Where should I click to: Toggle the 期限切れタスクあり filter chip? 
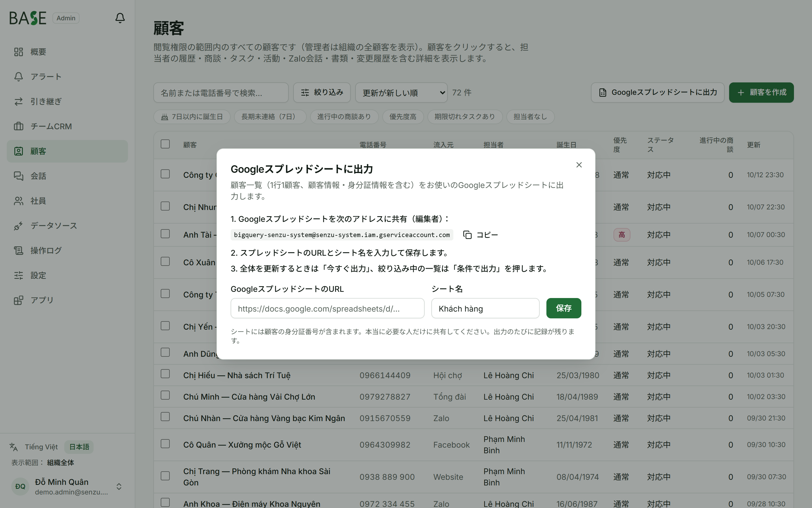[x=465, y=117]
